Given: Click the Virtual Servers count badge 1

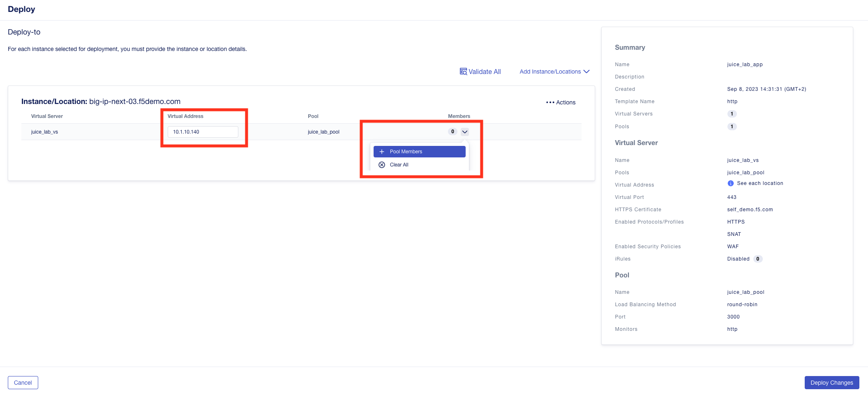Looking at the screenshot, I should tap(732, 114).
